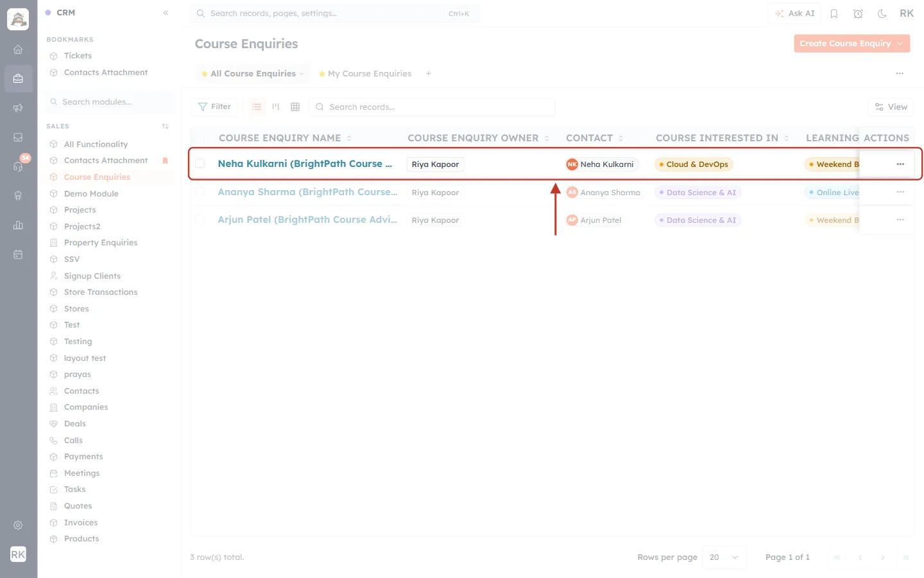Image resolution: width=924 pixels, height=578 pixels.
Task: Open the megaphone marketing icon in left rail
Action: tap(18, 108)
